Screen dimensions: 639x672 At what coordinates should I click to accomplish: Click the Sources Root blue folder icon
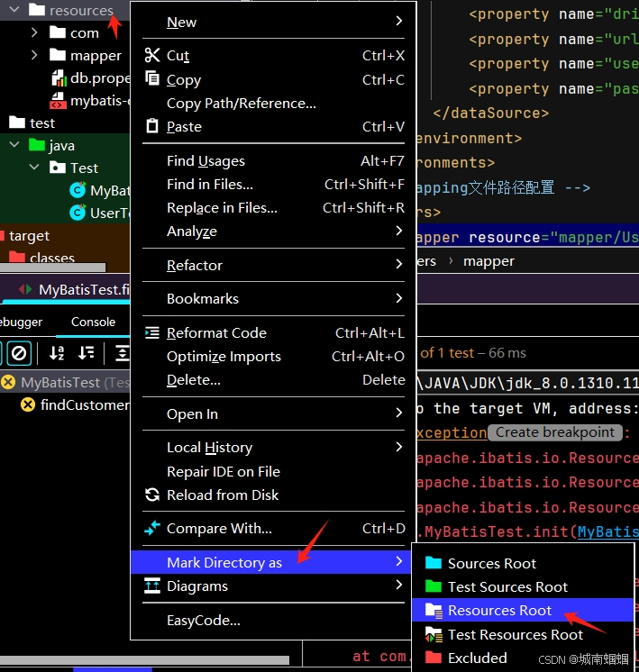click(x=434, y=563)
